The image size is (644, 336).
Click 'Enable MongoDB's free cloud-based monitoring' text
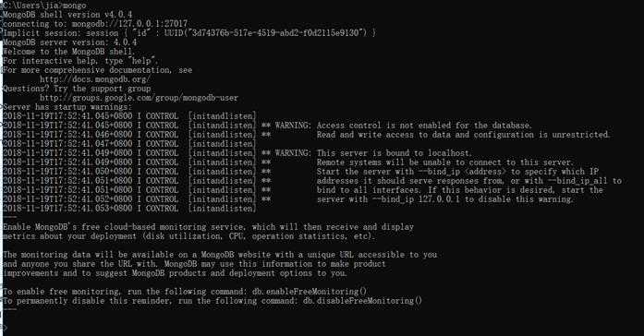click(208, 227)
